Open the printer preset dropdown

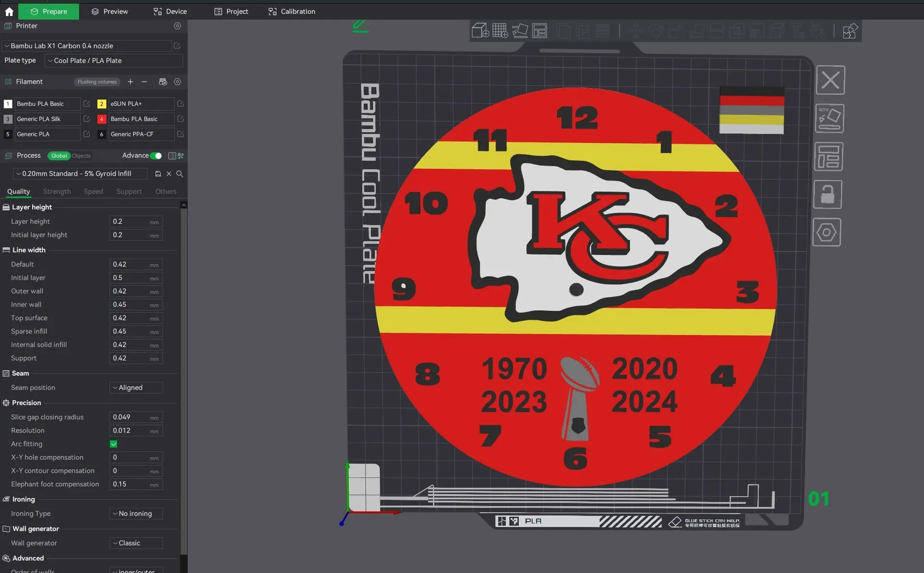(87, 46)
